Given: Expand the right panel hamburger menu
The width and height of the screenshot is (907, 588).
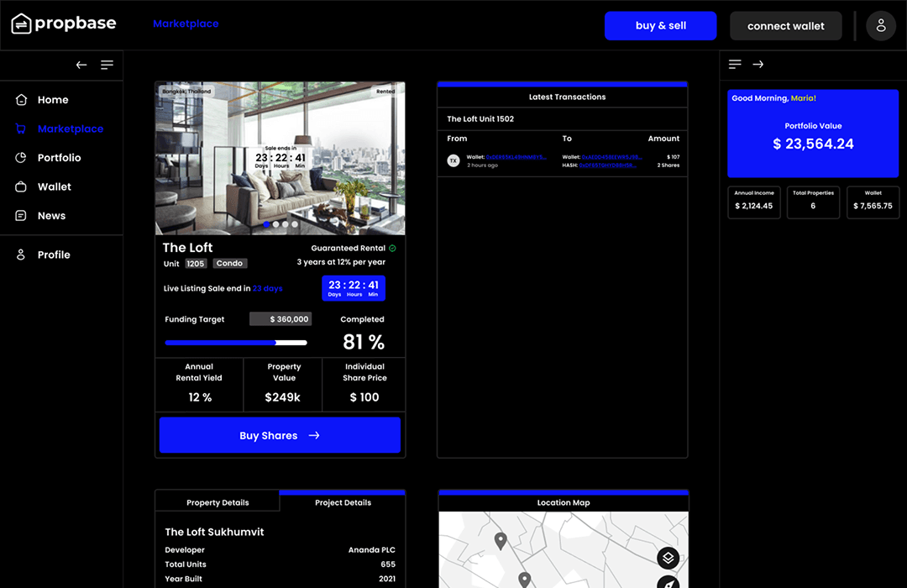Looking at the screenshot, I should (x=734, y=64).
